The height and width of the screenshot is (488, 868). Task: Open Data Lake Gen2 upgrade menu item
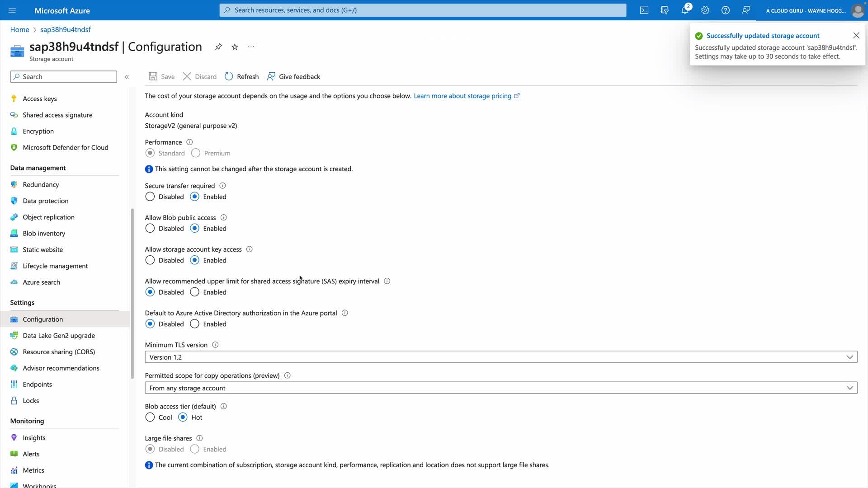pyautogui.click(x=59, y=336)
